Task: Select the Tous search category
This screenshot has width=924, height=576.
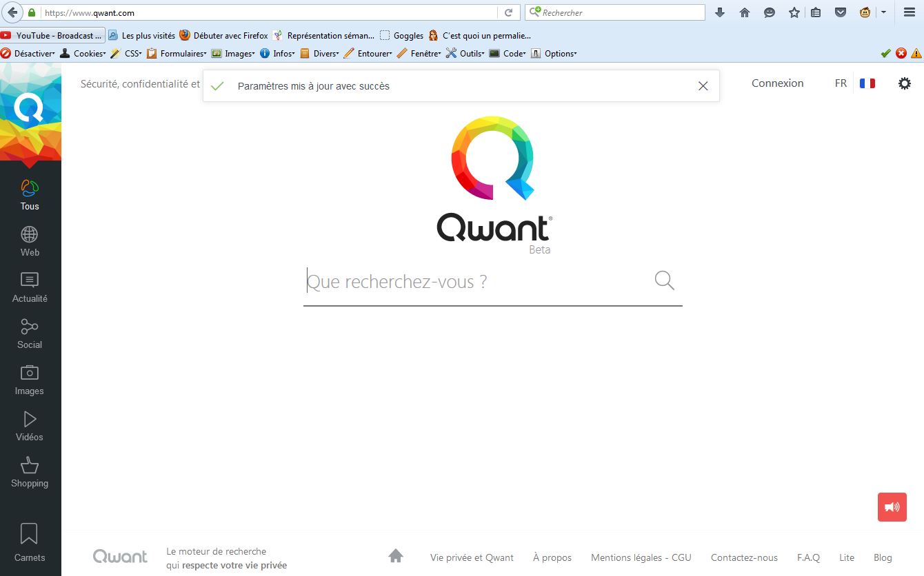Action: pyautogui.click(x=30, y=195)
